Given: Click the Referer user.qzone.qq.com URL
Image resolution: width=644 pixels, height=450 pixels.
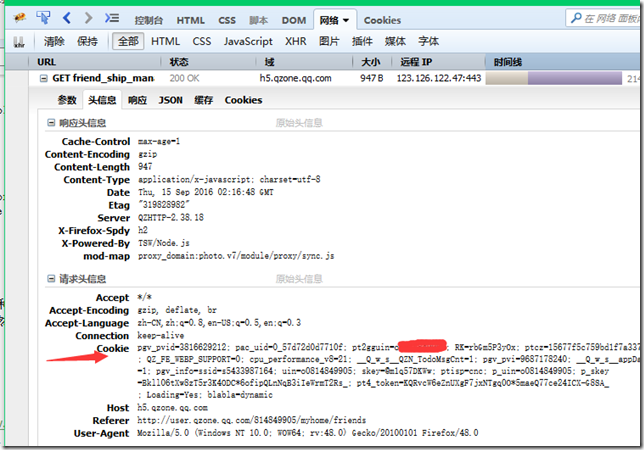Looking at the screenshot, I should click(251, 420).
